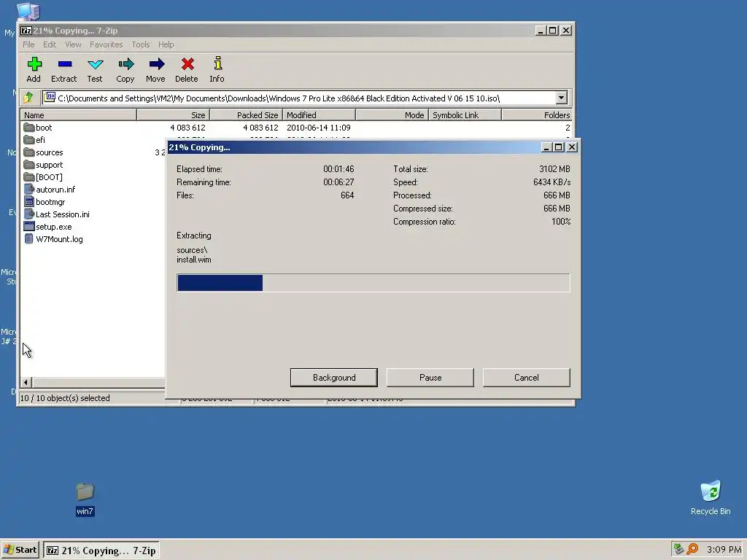Click the taskbar clock showing 3:09 PM
Image resolution: width=747 pixels, height=560 pixels.
[x=724, y=550]
